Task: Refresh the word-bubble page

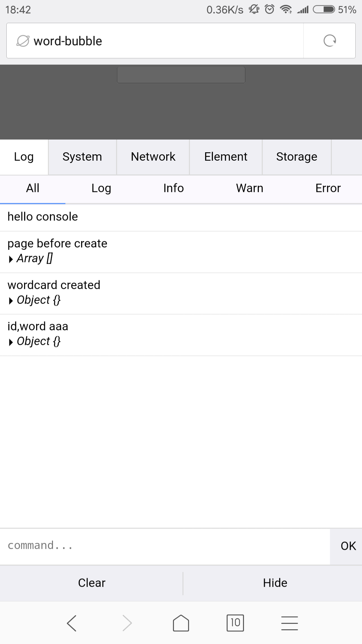Action: pyautogui.click(x=329, y=41)
